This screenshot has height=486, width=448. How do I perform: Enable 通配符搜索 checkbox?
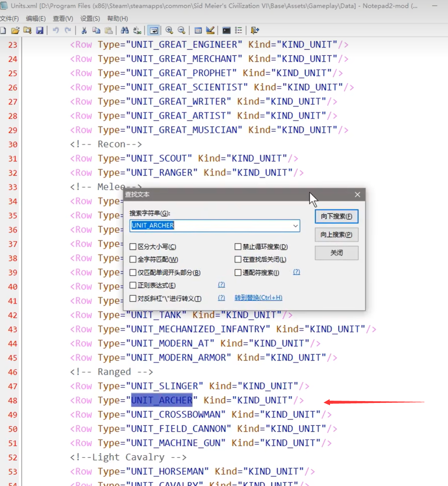tap(238, 272)
